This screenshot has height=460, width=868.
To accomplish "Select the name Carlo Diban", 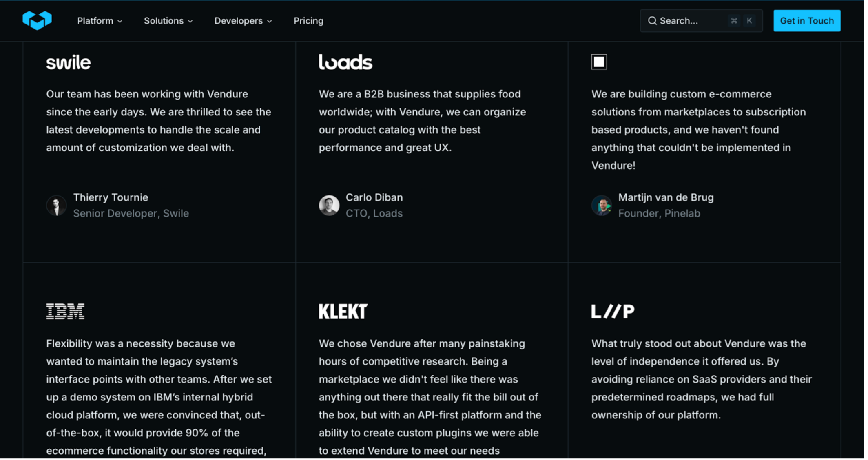I will (x=374, y=197).
